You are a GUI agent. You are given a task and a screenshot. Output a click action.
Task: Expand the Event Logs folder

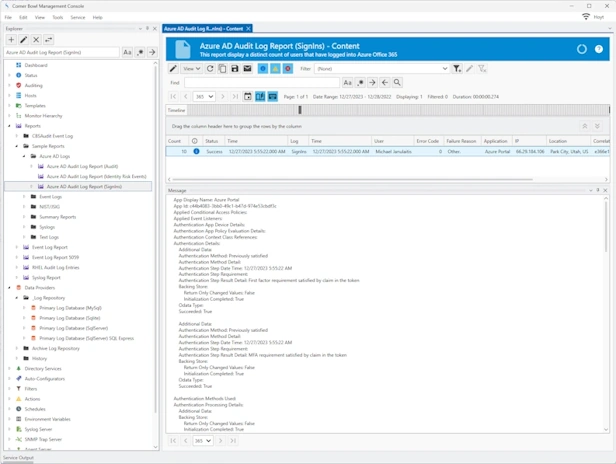(x=24, y=196)
